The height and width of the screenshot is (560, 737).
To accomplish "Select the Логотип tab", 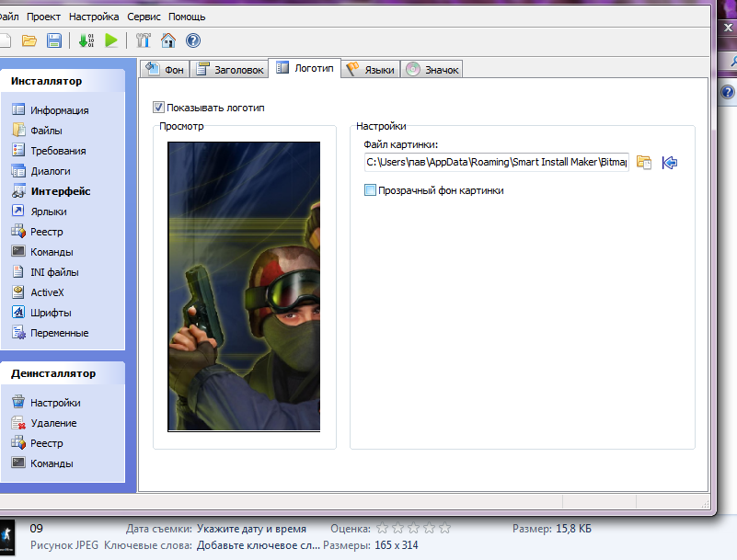I will click(305, 68).
